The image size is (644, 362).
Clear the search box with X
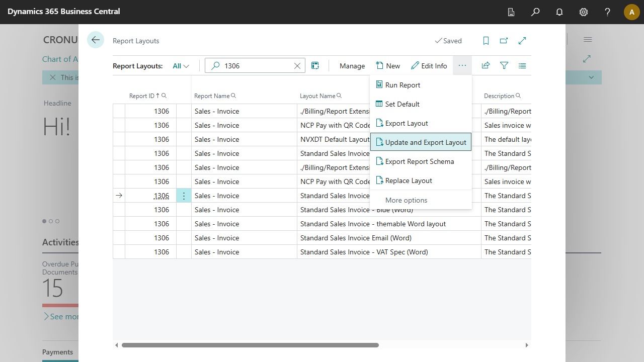coord(297,66)
